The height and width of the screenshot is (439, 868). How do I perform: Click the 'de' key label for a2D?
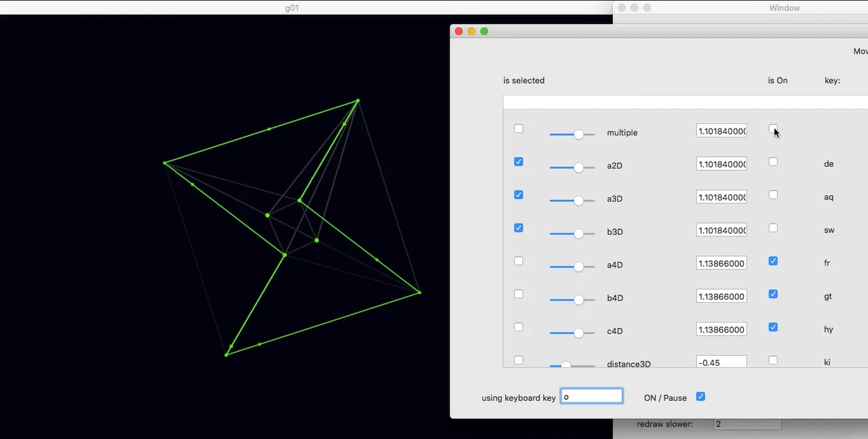[x=829, y=164]
